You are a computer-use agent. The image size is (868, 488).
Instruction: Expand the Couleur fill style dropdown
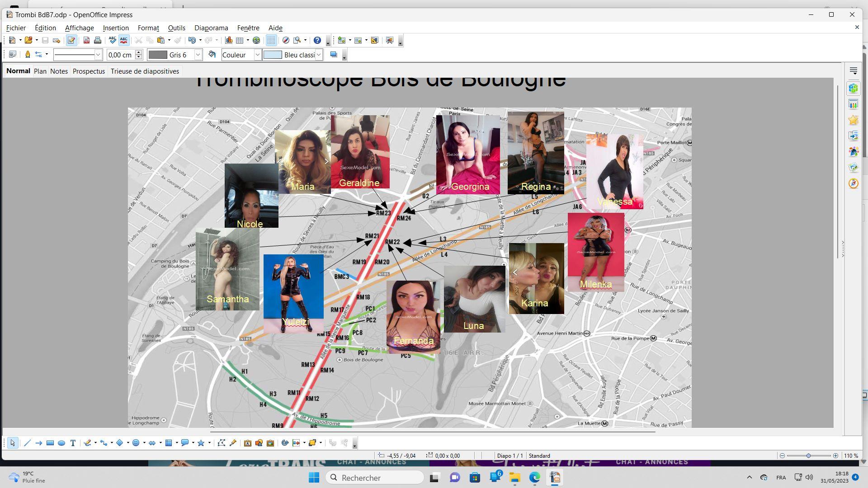257,55
